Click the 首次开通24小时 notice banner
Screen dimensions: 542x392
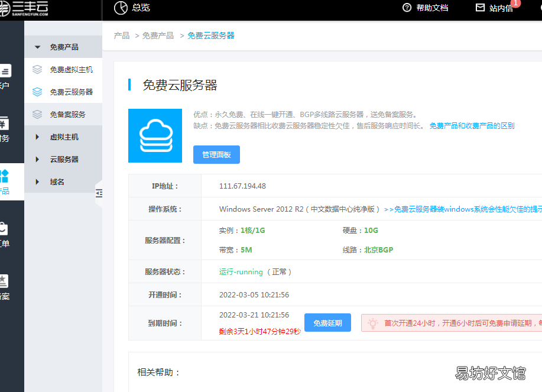[x=452, y=323]
